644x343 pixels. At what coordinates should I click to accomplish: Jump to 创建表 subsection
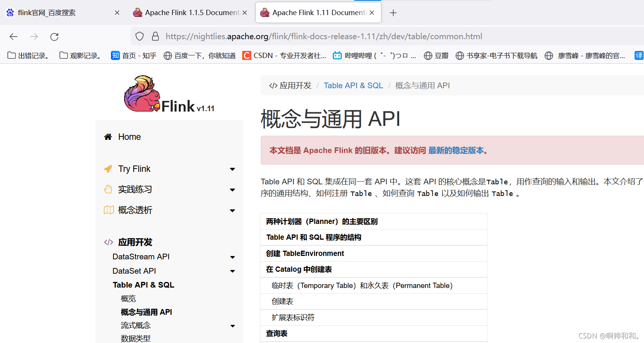[x=282, y=302]
